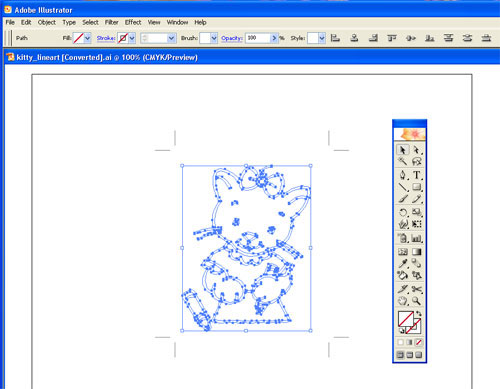The height and width of the screenshot is (389, 500).
Task: Select the Mesh tool
Action: coord(403,252)
